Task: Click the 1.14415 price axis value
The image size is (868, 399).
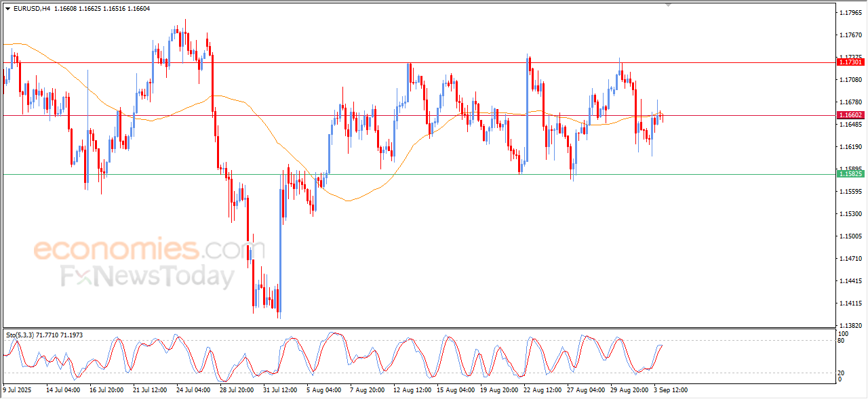Action: click(850, 281)
